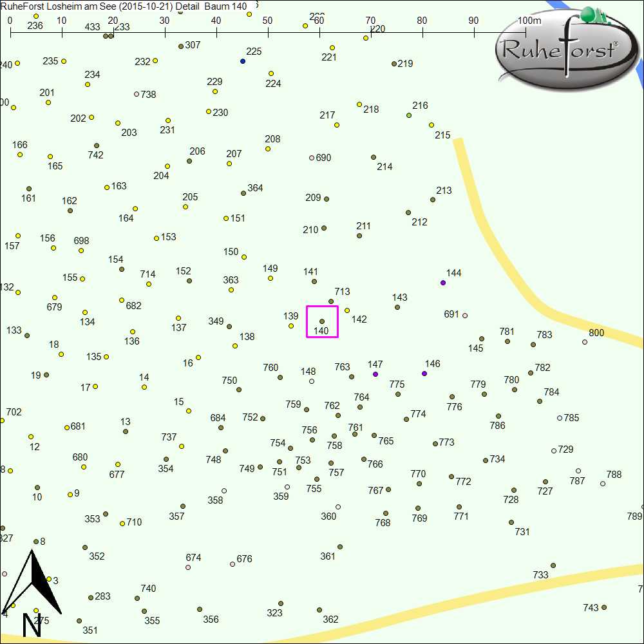Image resolution: width=644 pixels, height=644 pixels.
Task: Click the tree label '781'
Action: point(507,331)
